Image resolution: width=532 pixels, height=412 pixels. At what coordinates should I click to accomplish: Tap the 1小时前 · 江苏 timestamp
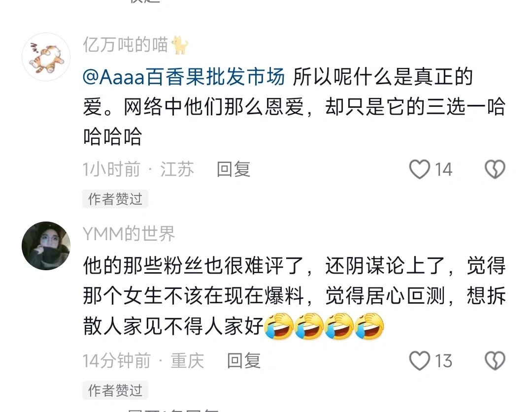[138, 169]
